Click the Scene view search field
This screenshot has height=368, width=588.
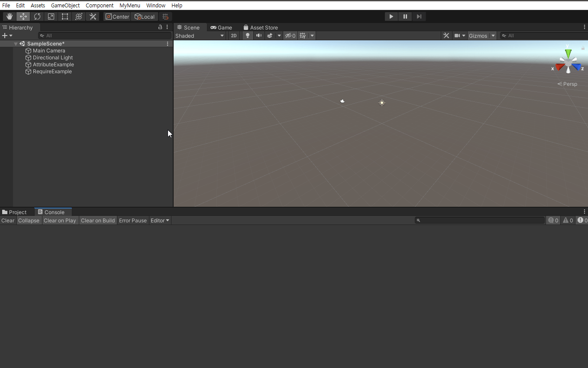[543, 36]
